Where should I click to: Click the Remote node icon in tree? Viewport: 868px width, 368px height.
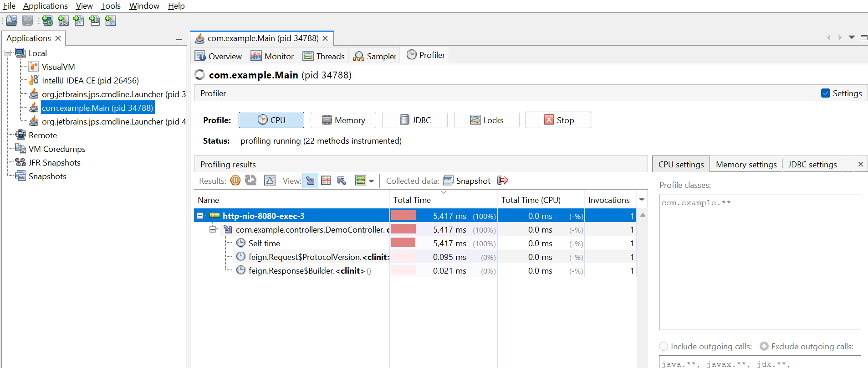(20, 135)
